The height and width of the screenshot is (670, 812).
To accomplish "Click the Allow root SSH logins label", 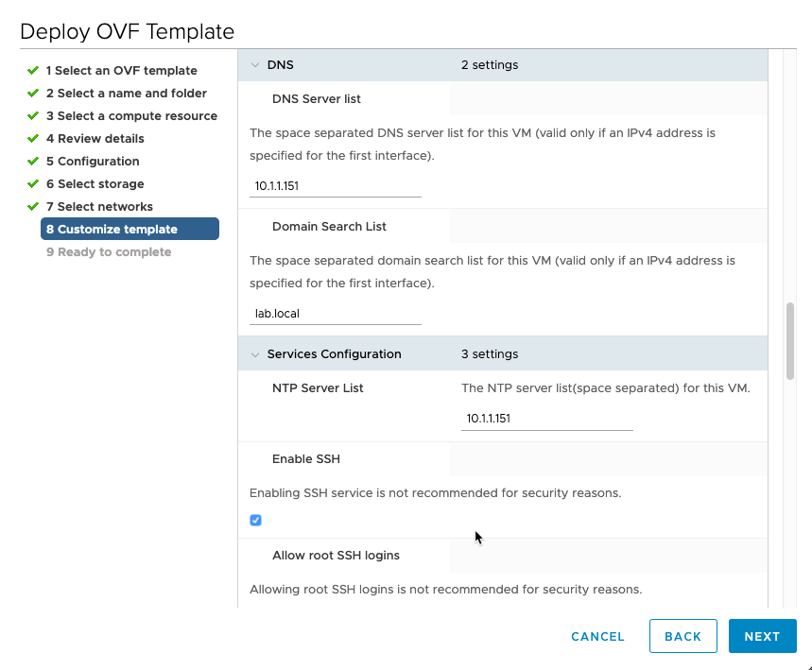I will click(336, 555).
